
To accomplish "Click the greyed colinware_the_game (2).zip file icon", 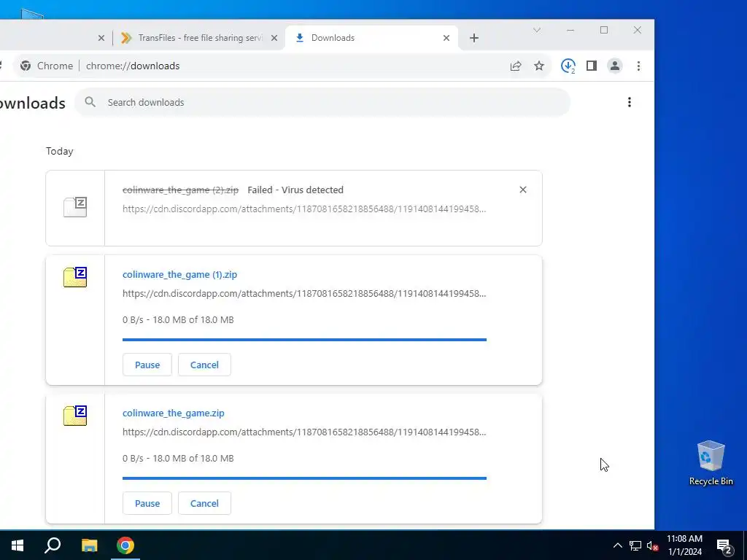I will 75,207.
